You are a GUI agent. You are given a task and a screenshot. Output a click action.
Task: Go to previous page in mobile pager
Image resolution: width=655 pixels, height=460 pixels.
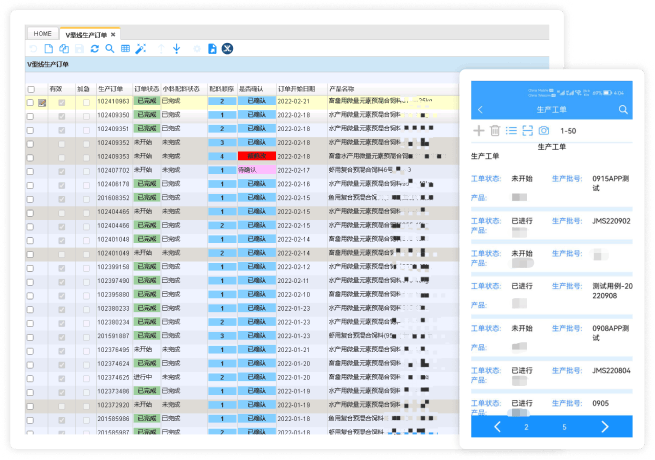pyautogui.click(x=497, y=427)
